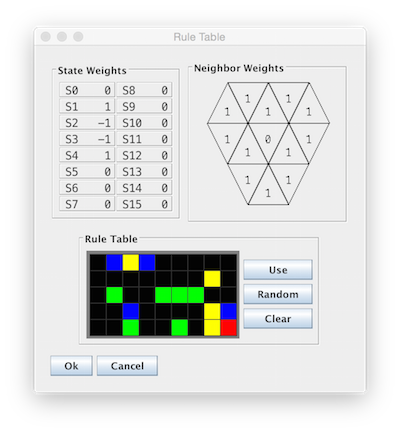Select the S8 state weight field

(x=144, y=90)
